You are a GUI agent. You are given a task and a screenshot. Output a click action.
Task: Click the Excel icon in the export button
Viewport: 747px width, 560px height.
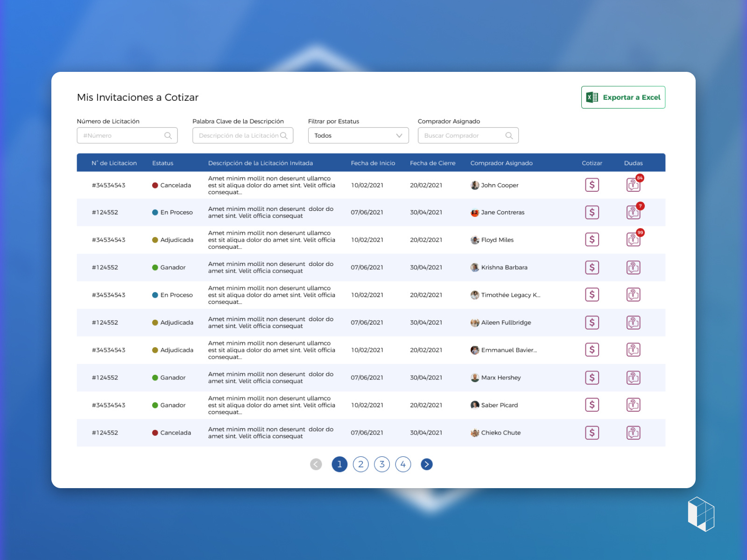[592, 97]
